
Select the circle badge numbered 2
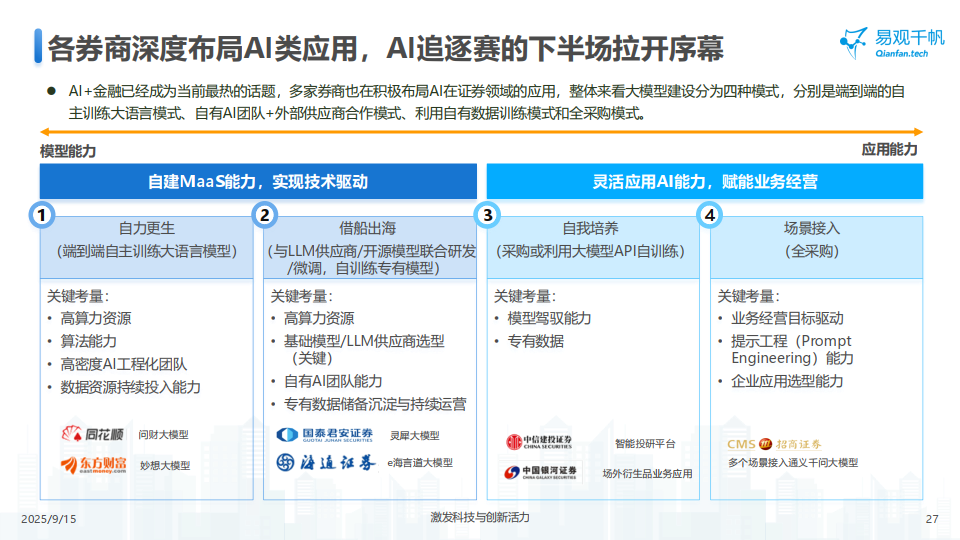click(x=265, y=214)
